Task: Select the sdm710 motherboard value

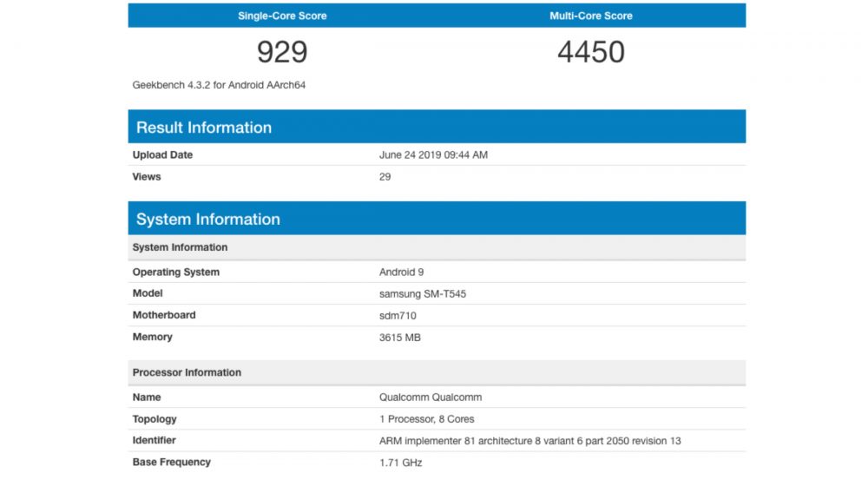Action: coord(398,316)
